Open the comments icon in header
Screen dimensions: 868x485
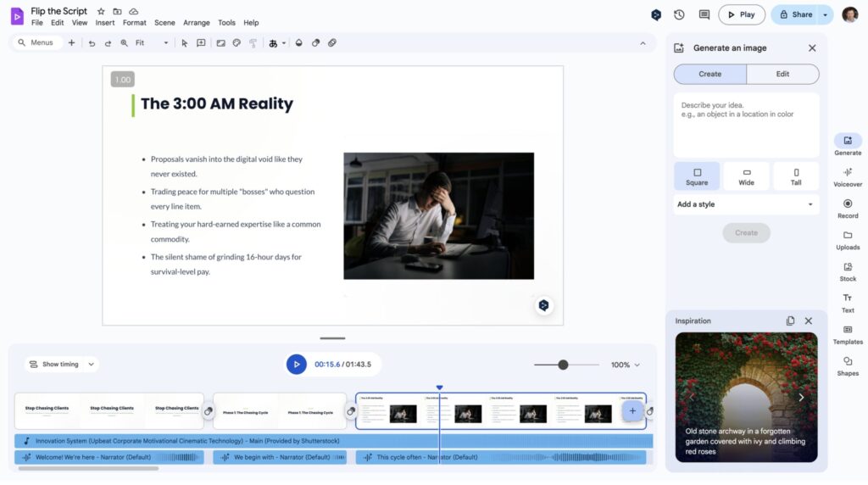click(704, 14)
